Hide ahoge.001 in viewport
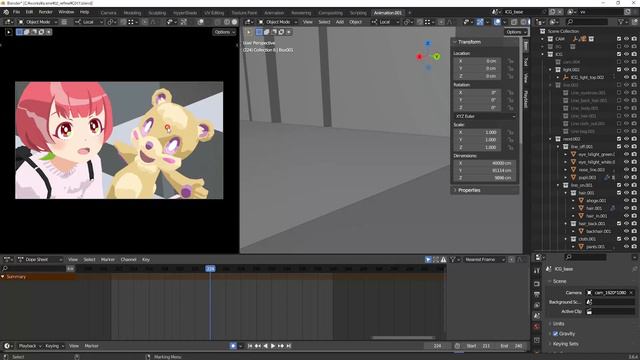 point(627,200)
